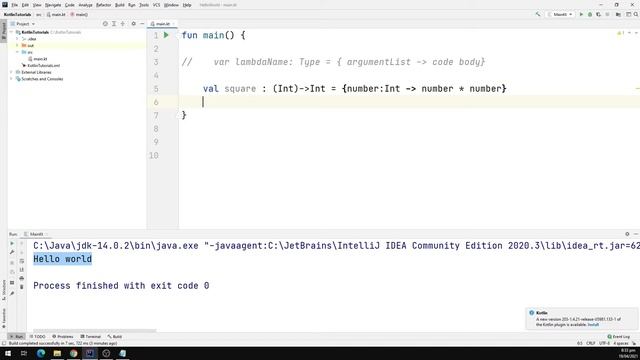Hide Project panel with minus icon

coord(142,24)
